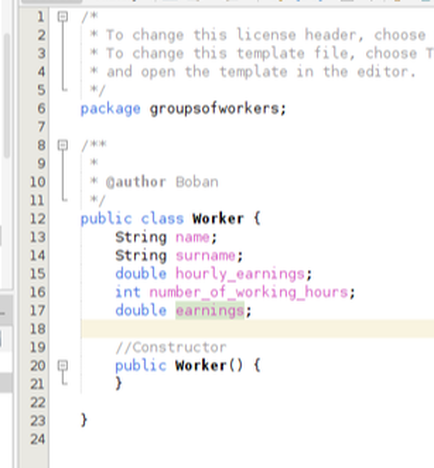Viewport: 434px width, 468px height.
Task: Place cursor on the empty highlighted line 18
Action: [x=257, y=329]
